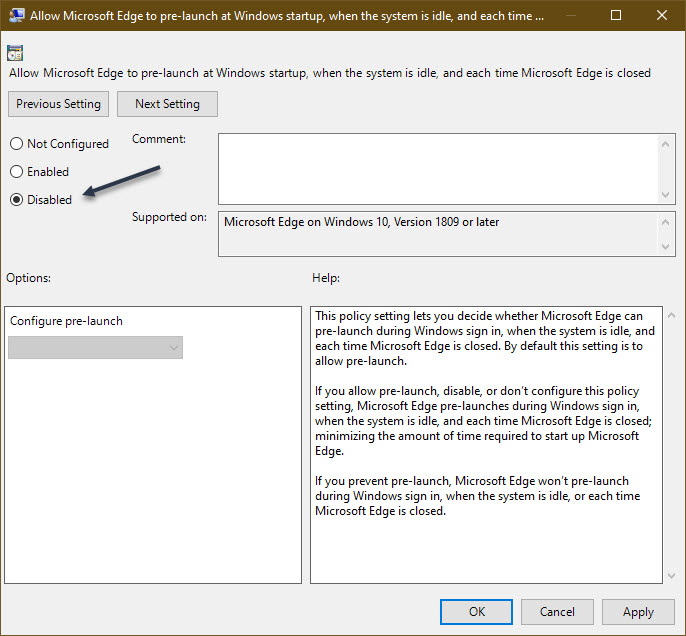Click the Comment box scroll down arrow

[667, 195]
